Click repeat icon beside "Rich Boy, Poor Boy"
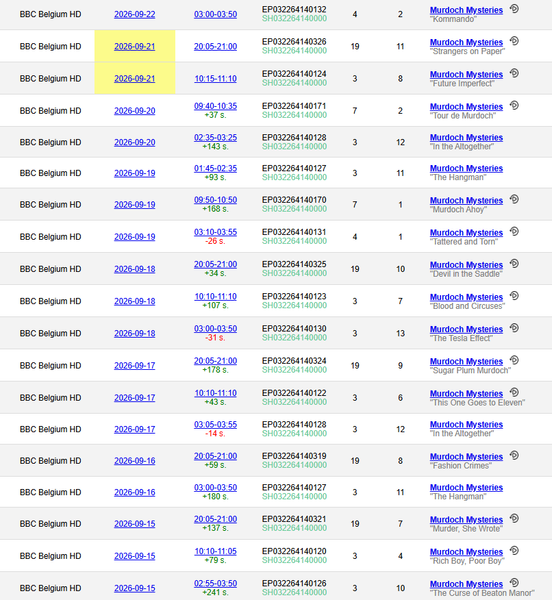Image resolution: width=552 pixels, height=600 pixels. pos(515,550)
